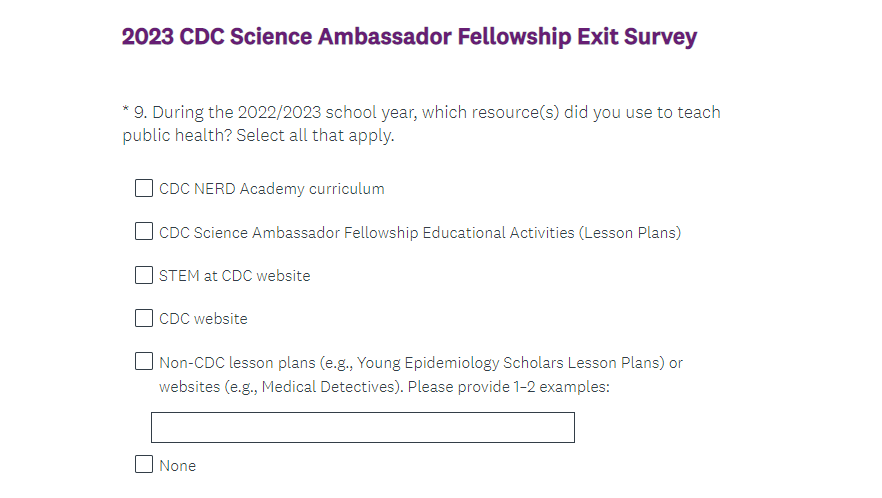Check the CDC NERD Academy curriculum box
The image size is (882, 498).
[x=144, y=188]
